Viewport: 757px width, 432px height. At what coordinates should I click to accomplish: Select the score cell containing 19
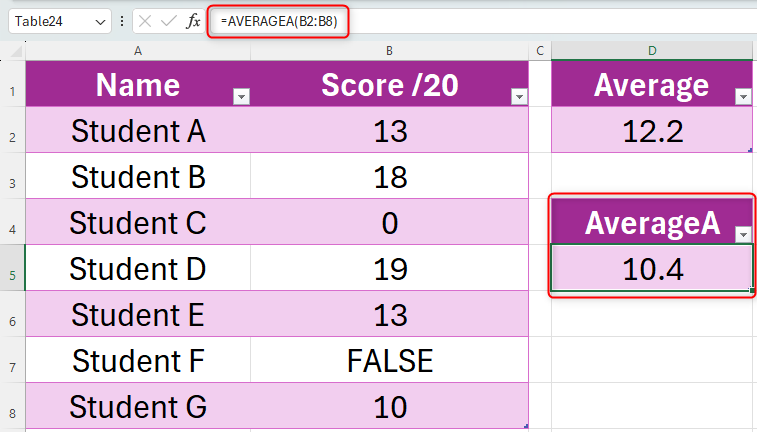(x=389, y=267)
